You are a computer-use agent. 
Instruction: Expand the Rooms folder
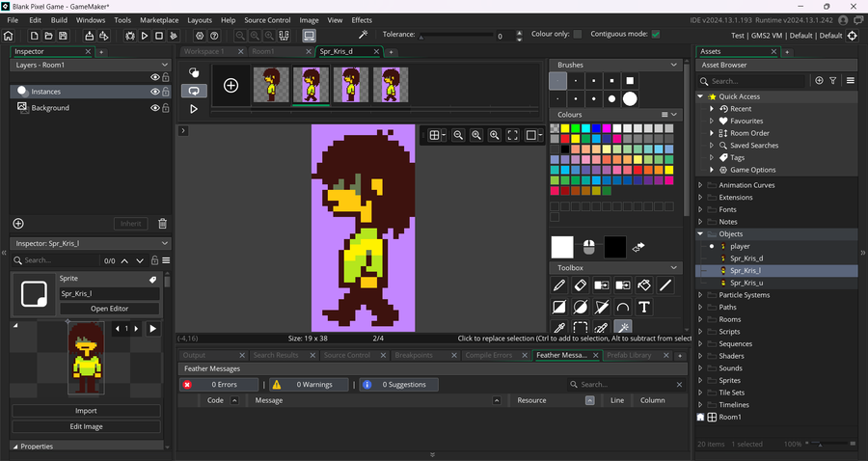point(700,319)
